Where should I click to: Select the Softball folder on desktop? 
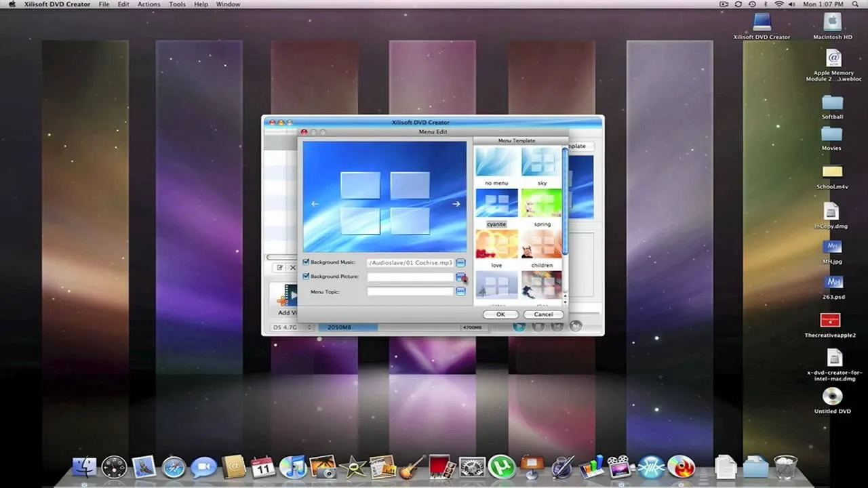tap(832, 107)
